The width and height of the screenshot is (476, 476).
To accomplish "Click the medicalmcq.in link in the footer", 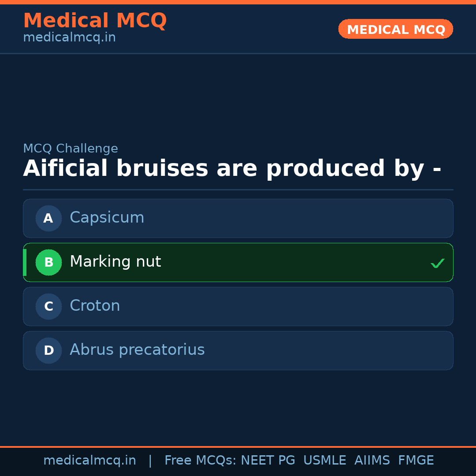I will coord(90,460).
